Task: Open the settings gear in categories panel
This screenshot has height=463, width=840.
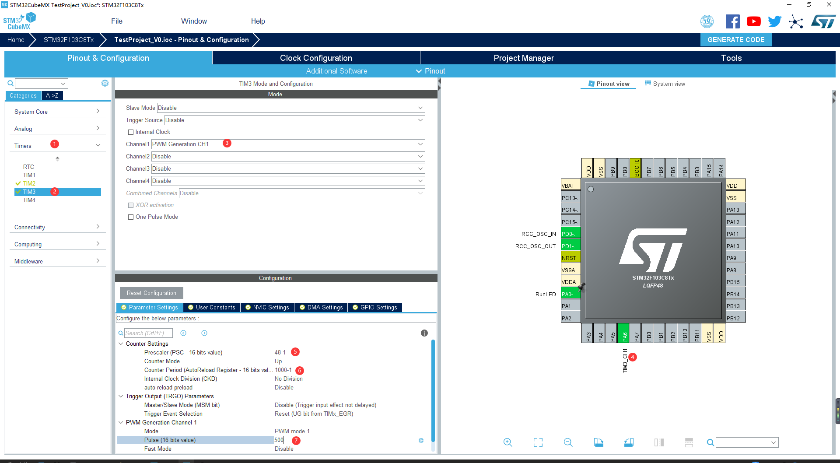Action: point(105,83)
